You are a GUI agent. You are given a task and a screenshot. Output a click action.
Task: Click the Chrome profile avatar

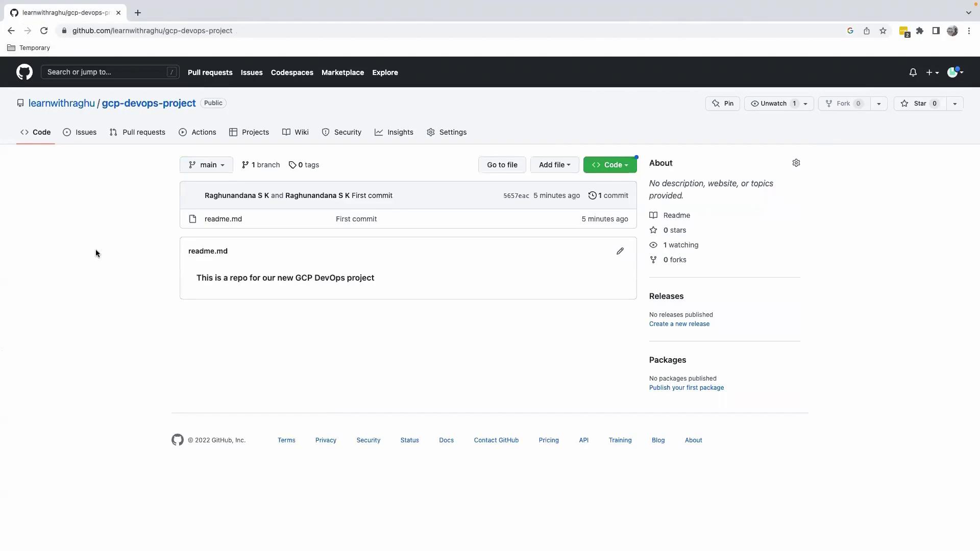tap(952, 31)
